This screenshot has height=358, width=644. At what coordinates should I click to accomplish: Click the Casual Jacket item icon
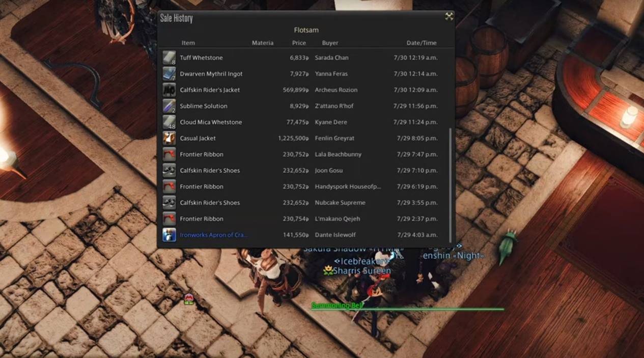pos(169,139)
